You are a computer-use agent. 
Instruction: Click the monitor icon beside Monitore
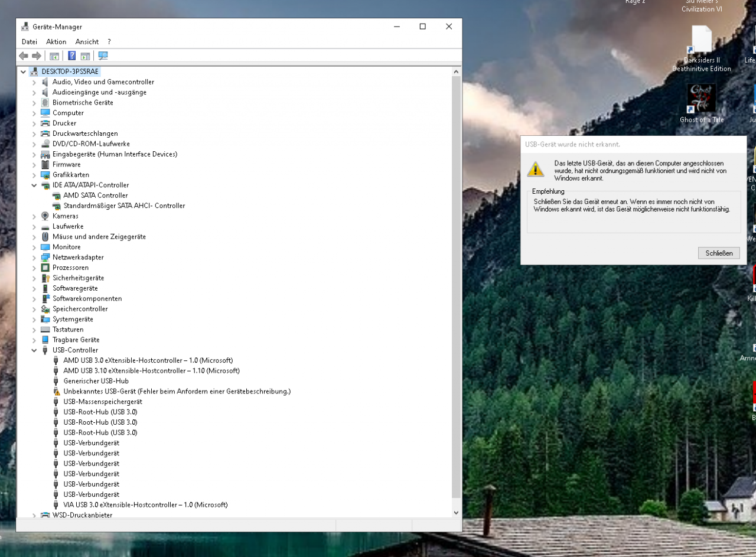[x=45, y=247]
